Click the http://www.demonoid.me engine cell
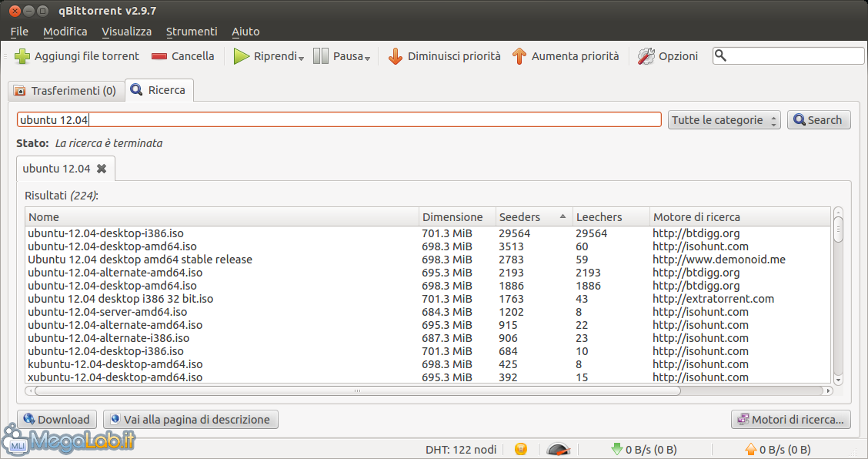The height and width of the screenshot is (459, 868). pyautogui.click(x=719, y=260)
